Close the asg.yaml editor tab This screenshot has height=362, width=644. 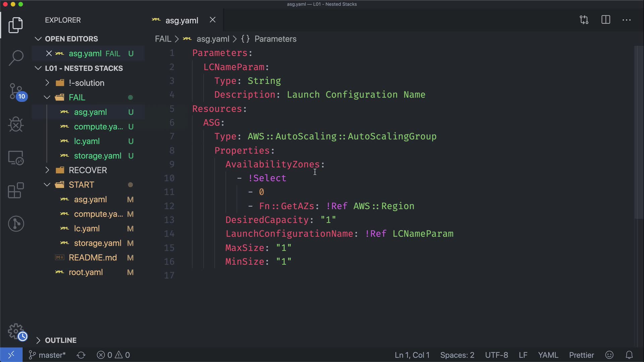pos(213,20)
